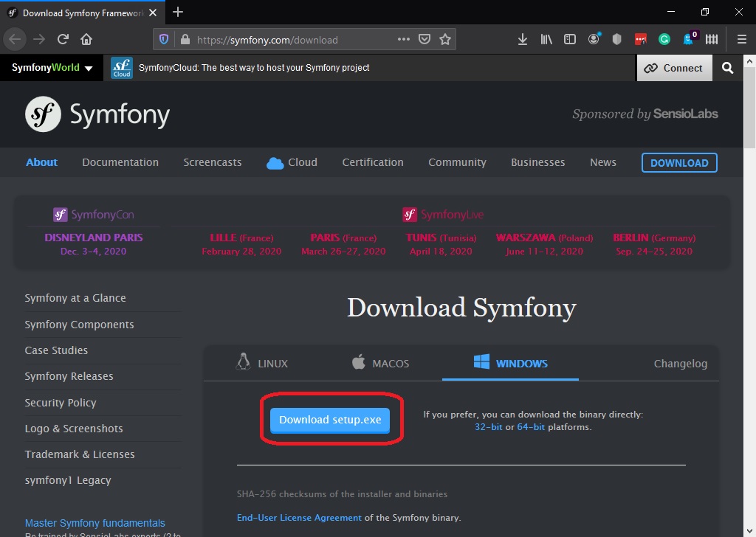Image resolution: width=756 pixels, height=537 pixels.
Task: Go to Screencasts
Action: [x=212, y=162]
